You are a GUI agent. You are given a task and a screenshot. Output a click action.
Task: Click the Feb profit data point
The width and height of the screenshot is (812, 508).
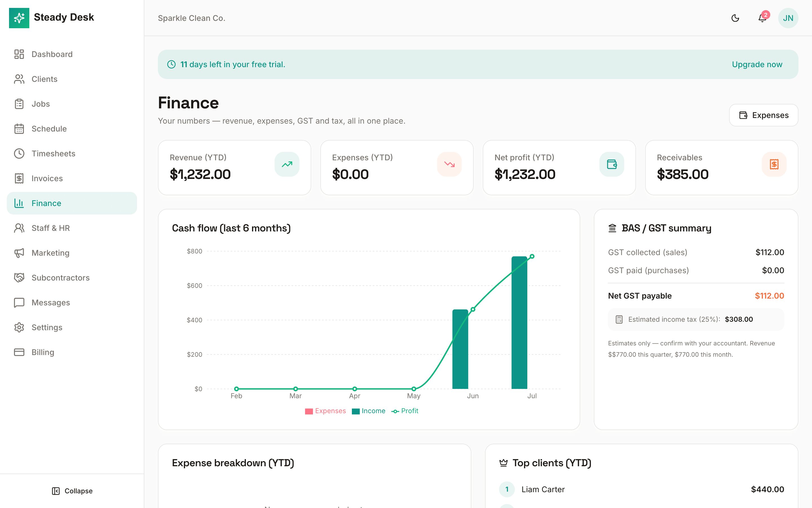coord(236,389)
